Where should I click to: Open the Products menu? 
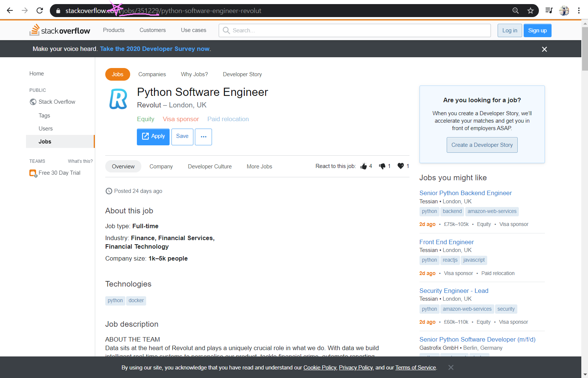point(114,30)
